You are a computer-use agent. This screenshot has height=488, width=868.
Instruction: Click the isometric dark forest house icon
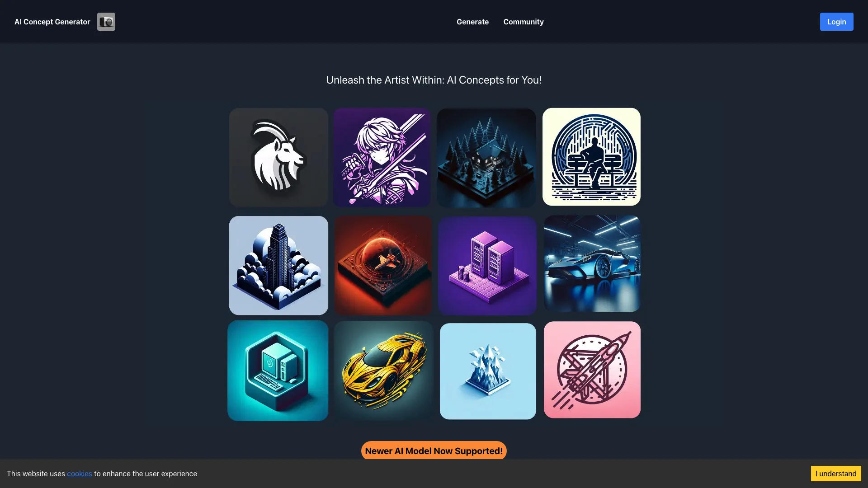(486, 157)
